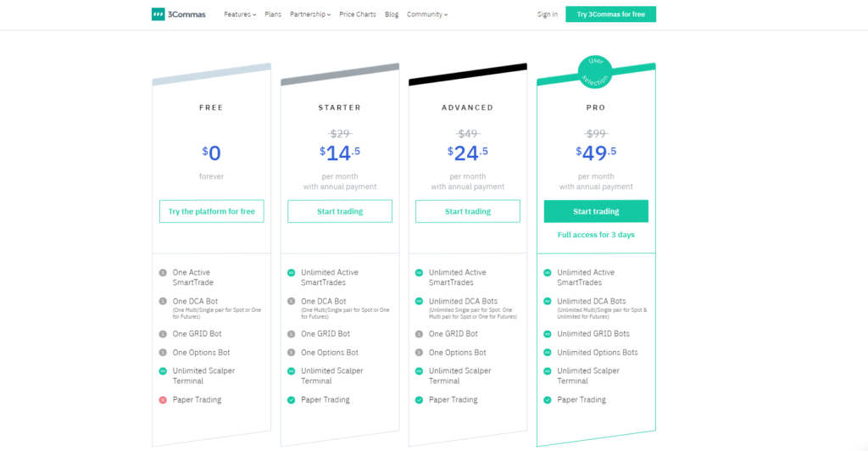Click Advanced plan One GRID Bot icon

[419, 334]
